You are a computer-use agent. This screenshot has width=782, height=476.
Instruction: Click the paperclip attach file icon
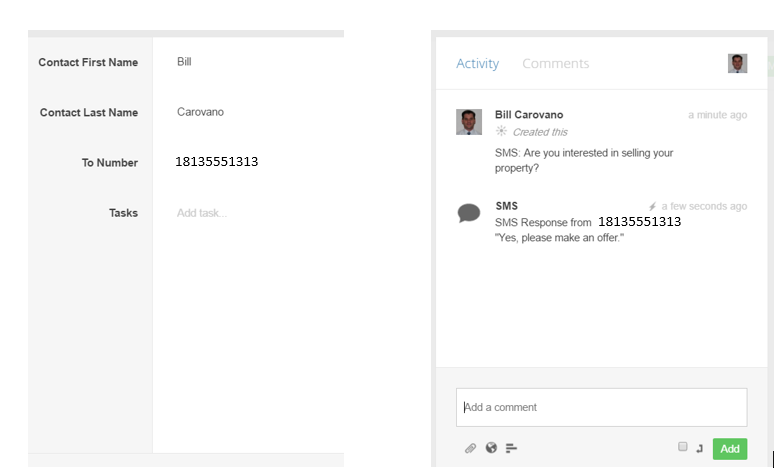click(x=470, y=448)
